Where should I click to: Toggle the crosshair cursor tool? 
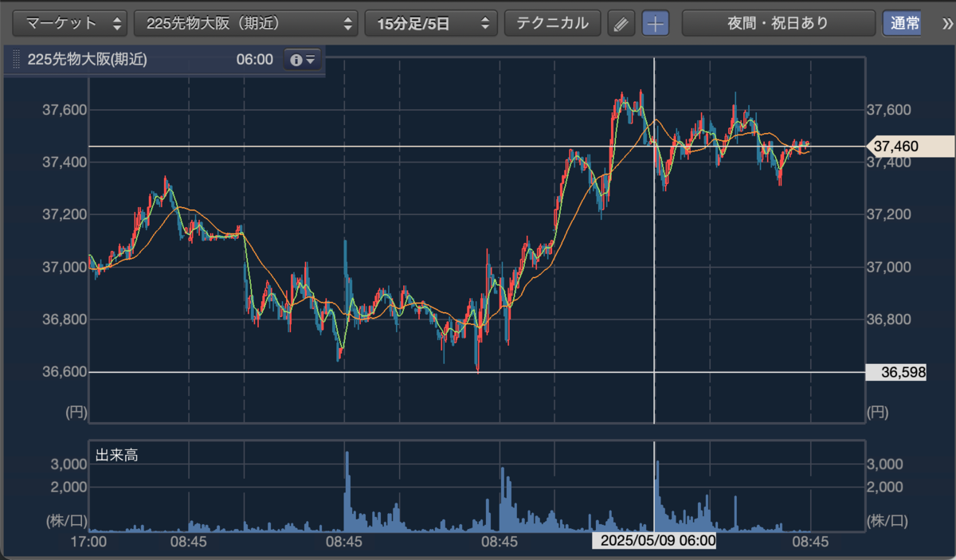pos(656,23)
